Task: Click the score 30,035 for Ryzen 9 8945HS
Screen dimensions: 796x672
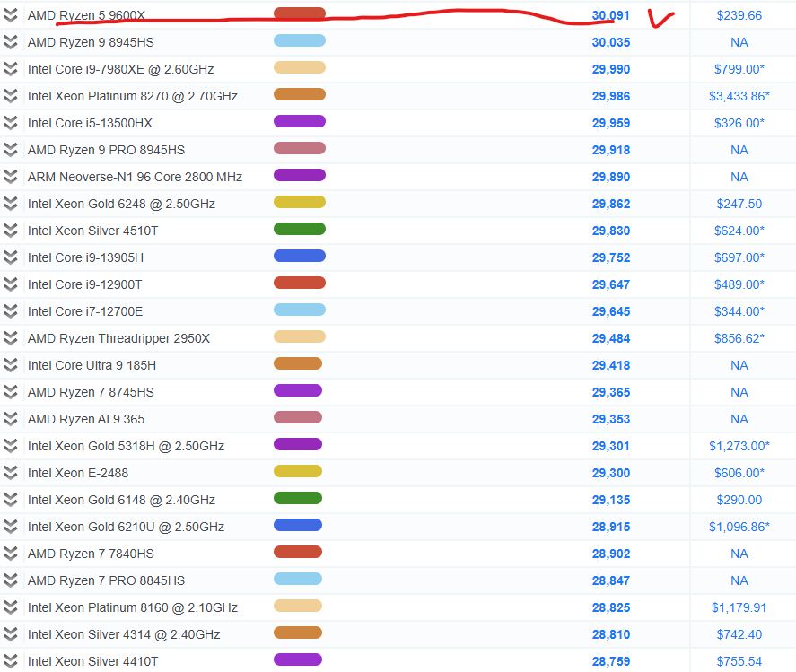Action: point(611,42)
